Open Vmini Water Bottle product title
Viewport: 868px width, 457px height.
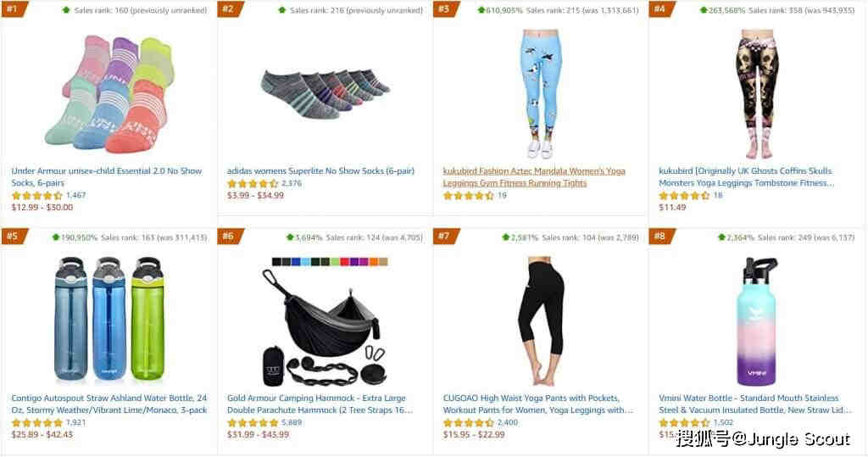click(x=755, y=404)
